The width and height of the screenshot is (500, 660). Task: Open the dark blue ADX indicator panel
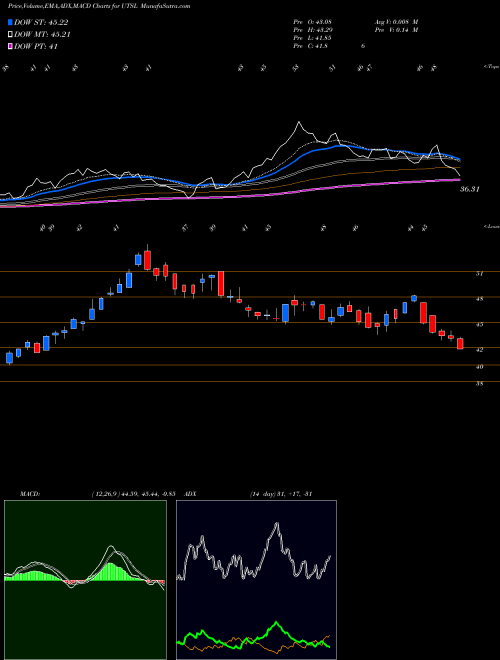pos(256,580)
